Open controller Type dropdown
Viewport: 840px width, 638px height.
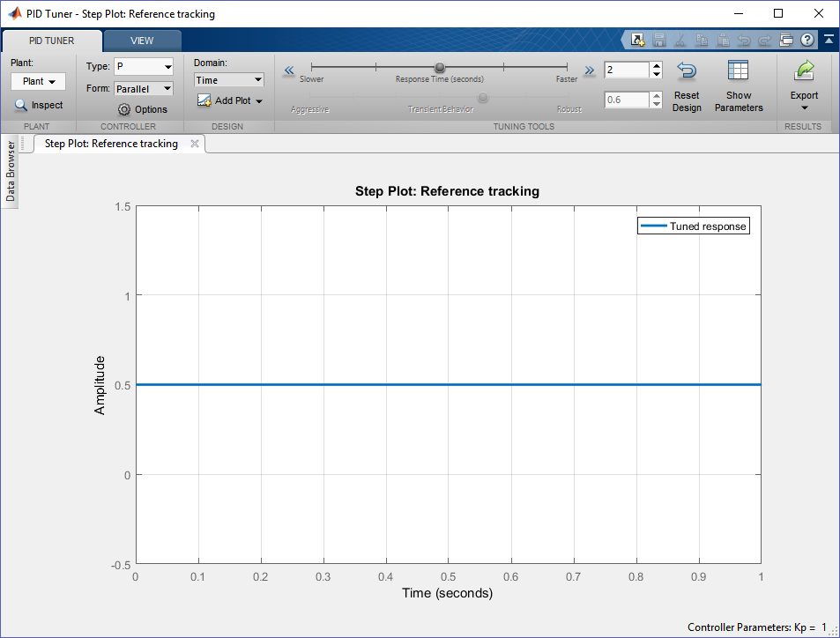click(x=144, y=67)
